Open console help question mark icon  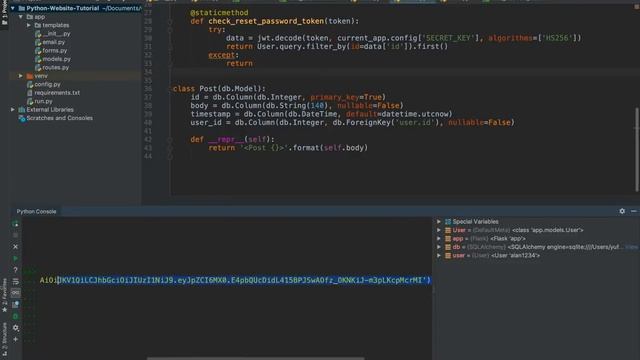(x=16, y=270)
